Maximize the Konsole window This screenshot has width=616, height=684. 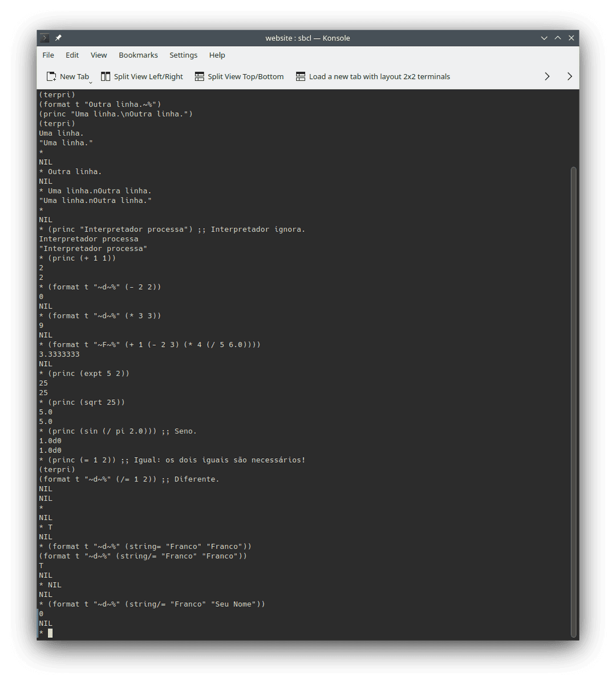pyautogui.click(x=558, y=38)
